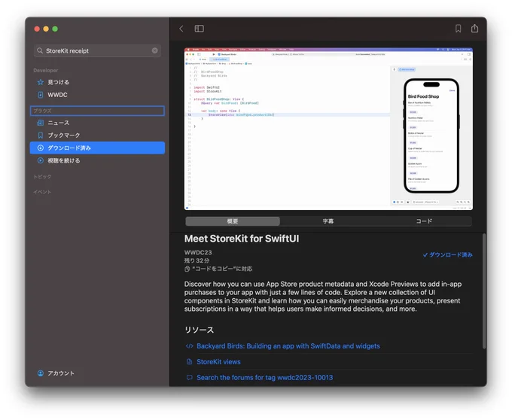
Task: Click the search magnifier icon
Action: pos(40,50)
